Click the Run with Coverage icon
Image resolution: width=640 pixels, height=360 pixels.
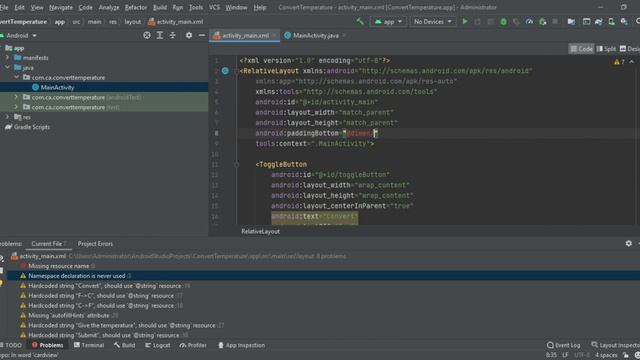coord(516,22)
